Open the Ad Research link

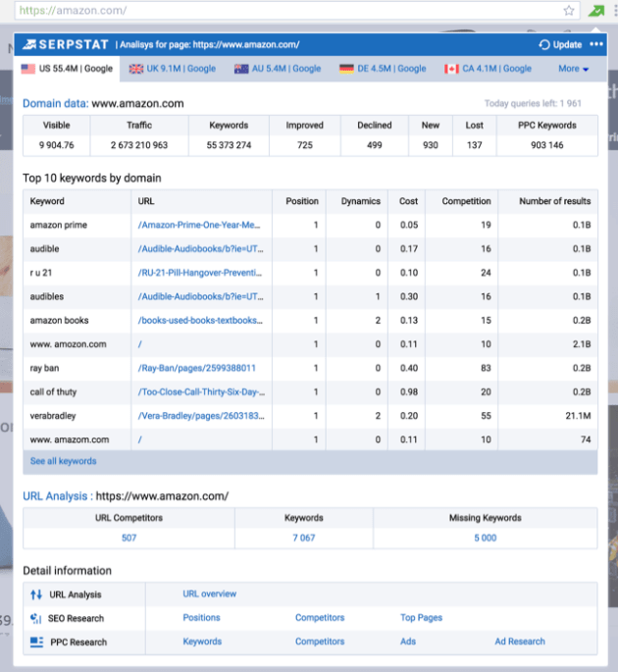tap(520, 642)
